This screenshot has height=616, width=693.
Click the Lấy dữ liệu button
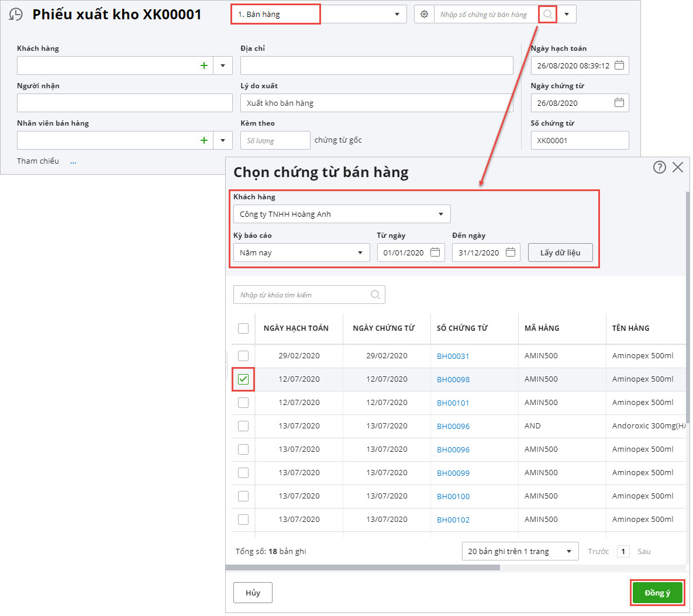pos(560,252)
